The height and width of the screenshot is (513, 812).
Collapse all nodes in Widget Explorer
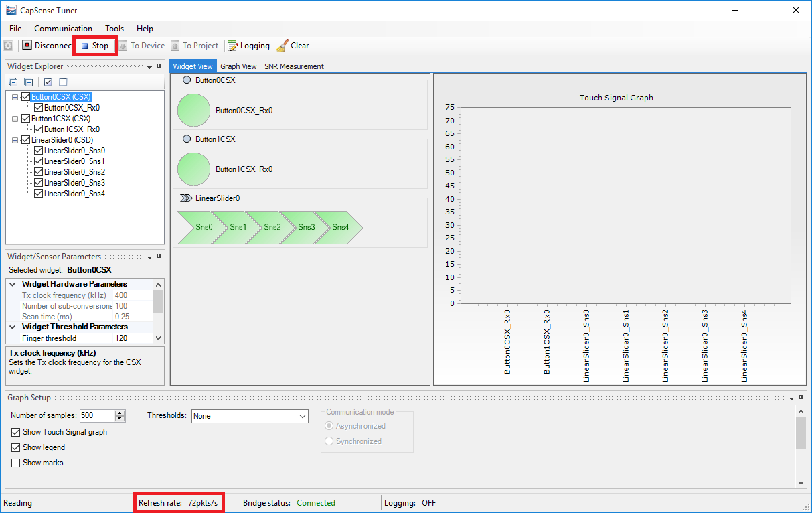pyautogui.click(x=13, y=82)
